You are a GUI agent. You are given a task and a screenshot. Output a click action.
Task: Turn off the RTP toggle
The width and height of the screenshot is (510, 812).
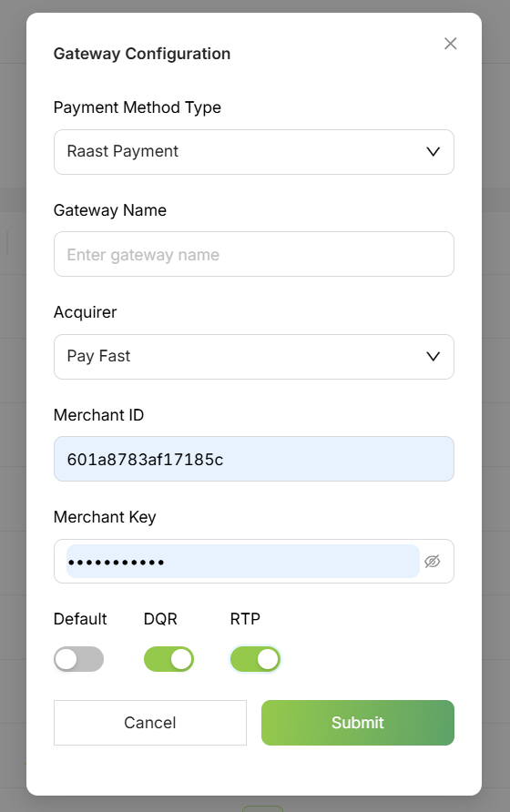[256, 659]
